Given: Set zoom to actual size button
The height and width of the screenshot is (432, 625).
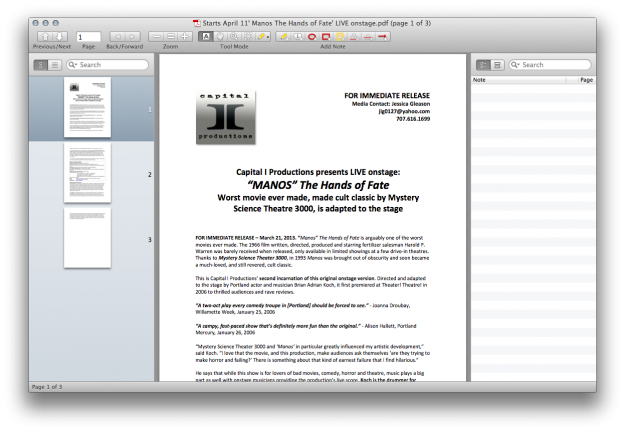Looking at the screenshot, I should point(171,37).
